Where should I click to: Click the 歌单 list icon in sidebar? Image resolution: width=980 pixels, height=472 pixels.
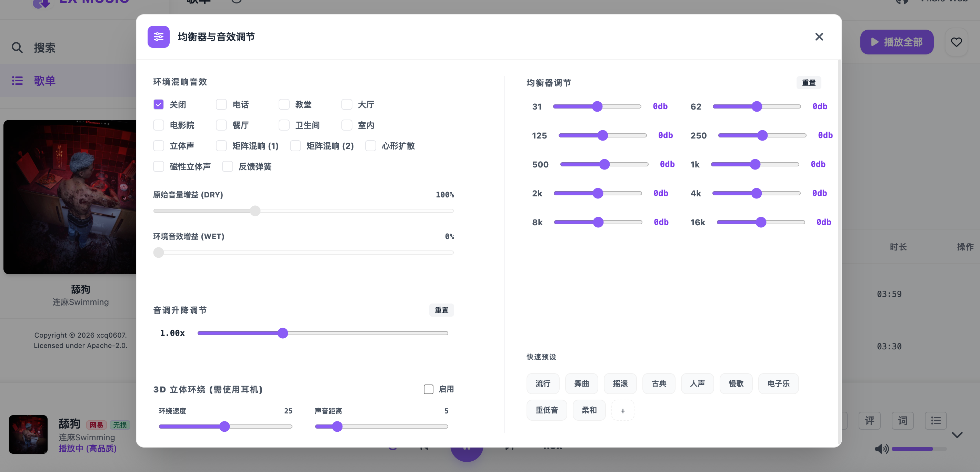[x=17, y=81]
